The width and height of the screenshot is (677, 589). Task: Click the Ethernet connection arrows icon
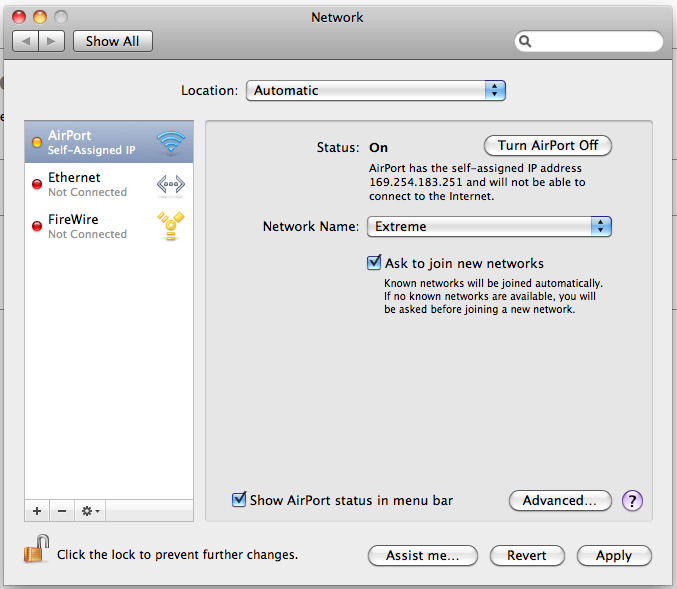(171, 184)
